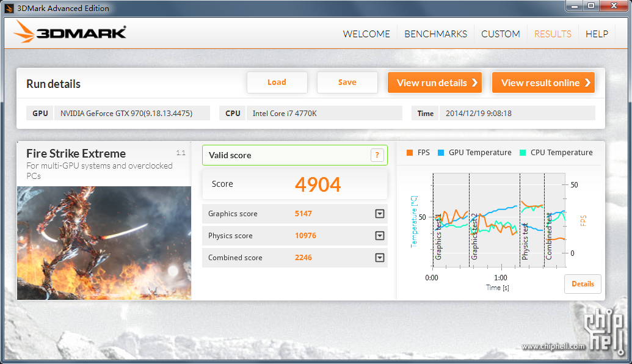Click the GPU Temperature legend label
632x364 pixels.
tap(479, 153)
